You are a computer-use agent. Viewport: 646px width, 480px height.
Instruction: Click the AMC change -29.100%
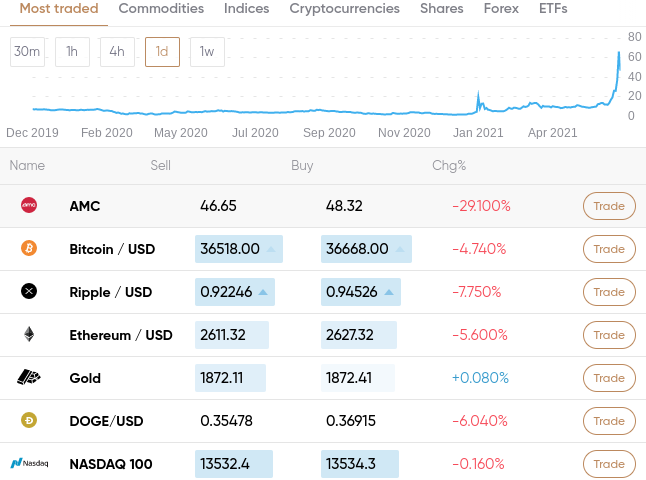click(x=481, y=206)
